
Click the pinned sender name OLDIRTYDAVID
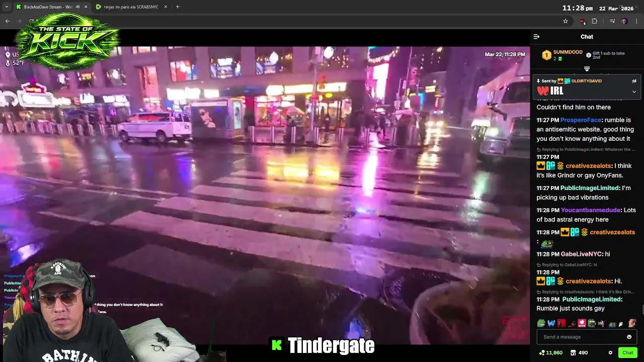tap(586, 81)
